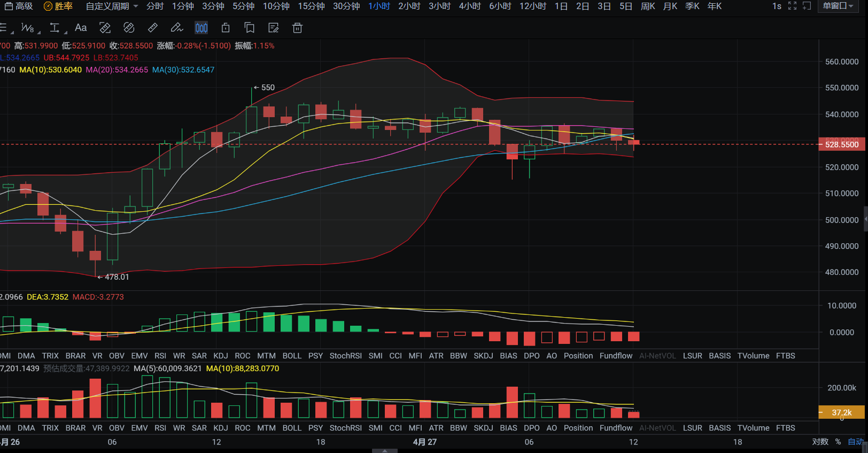868x453 pixels.
Task: Click the trash icon to delete drawings
Action: (x=298, y=28)
